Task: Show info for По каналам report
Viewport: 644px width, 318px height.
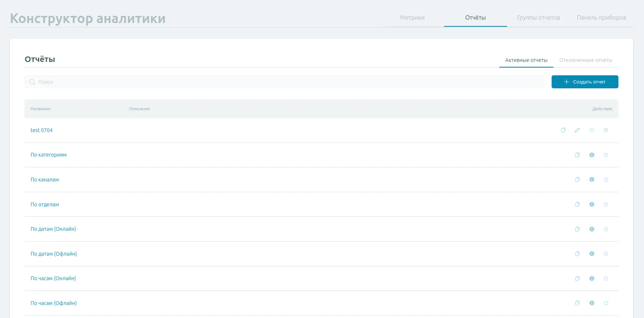Action: coord(592,180)
